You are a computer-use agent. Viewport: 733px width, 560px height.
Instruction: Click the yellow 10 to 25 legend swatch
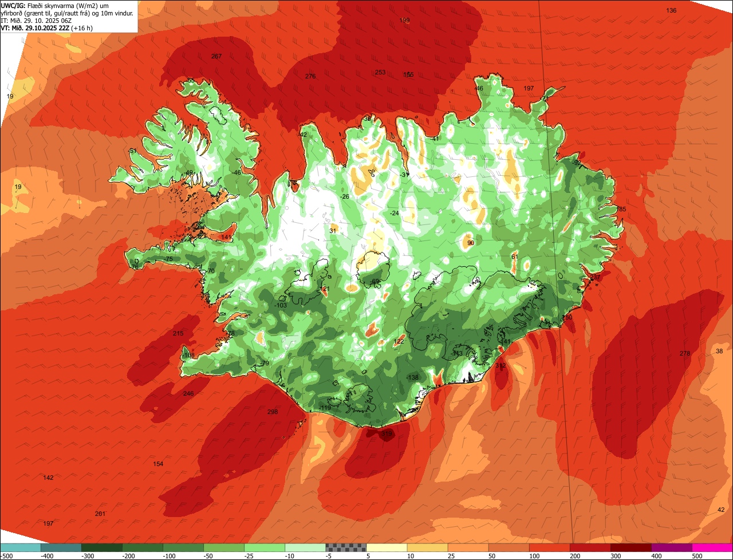coord(427,547)
